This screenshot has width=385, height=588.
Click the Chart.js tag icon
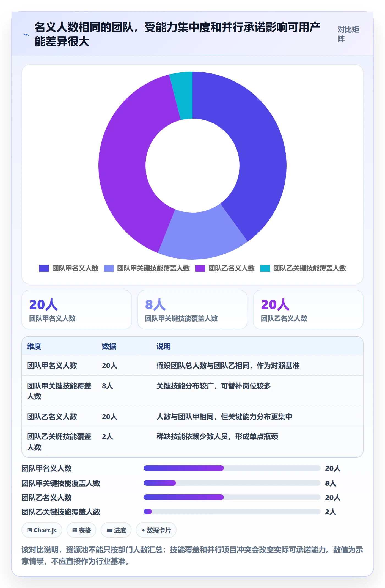[x=30, y=531]
